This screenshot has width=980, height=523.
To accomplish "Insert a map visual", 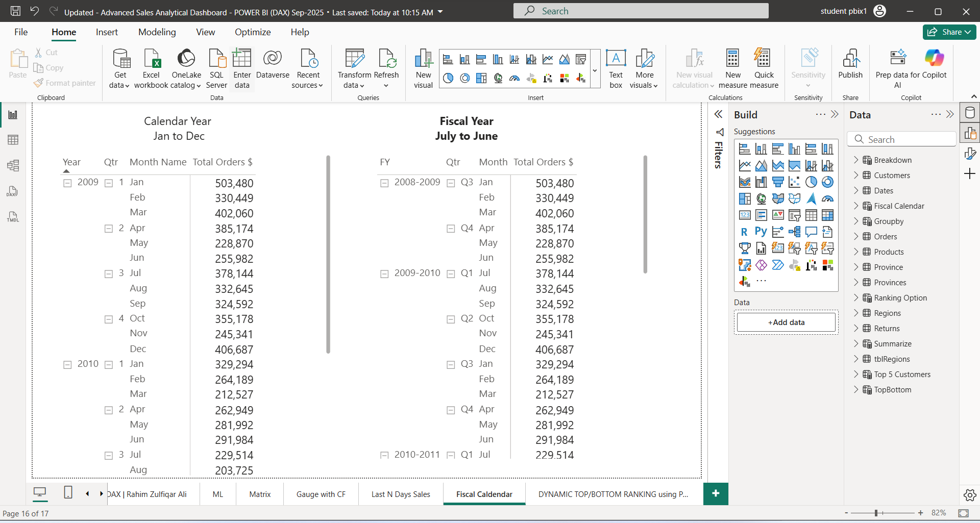I will [x=498, y=78].
